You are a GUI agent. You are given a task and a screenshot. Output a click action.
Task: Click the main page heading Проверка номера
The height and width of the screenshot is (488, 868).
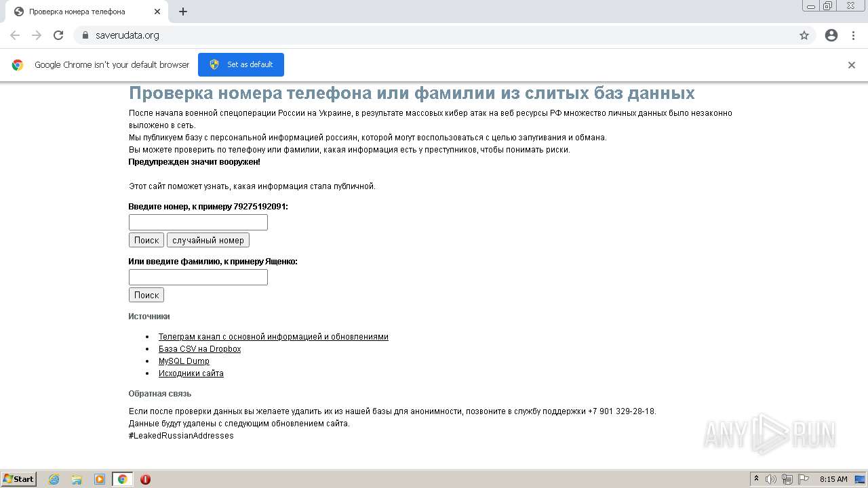click(412, 93)
